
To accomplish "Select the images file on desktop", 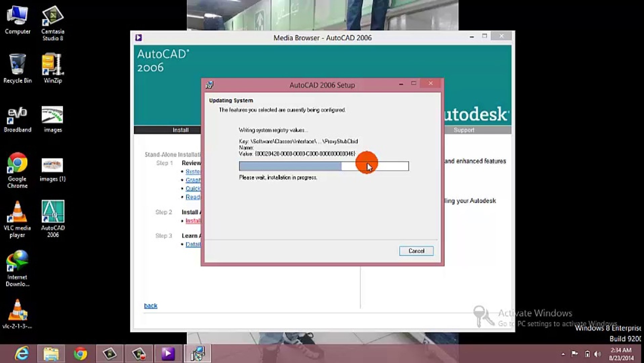I will coord(53,119).
